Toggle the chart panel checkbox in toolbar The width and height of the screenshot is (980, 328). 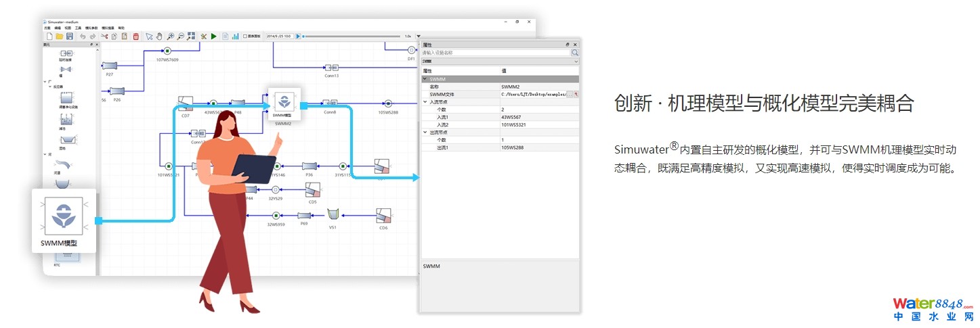click(245, 36)
